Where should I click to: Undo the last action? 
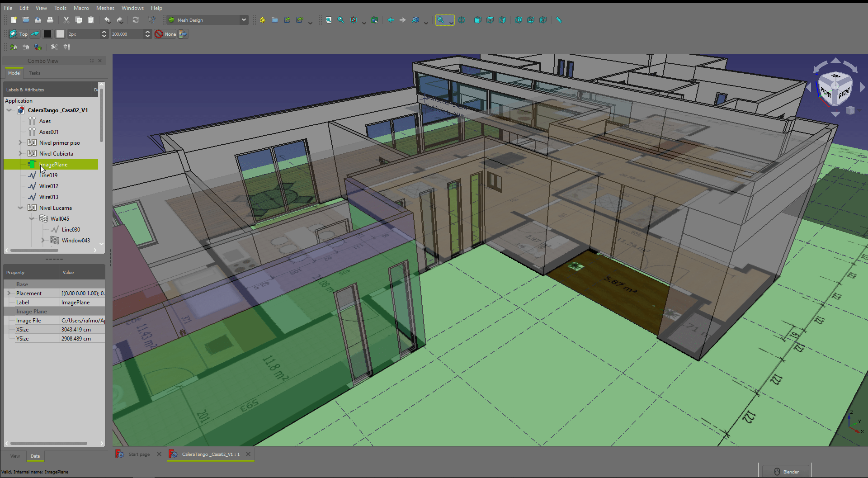(x=108, y=20)
